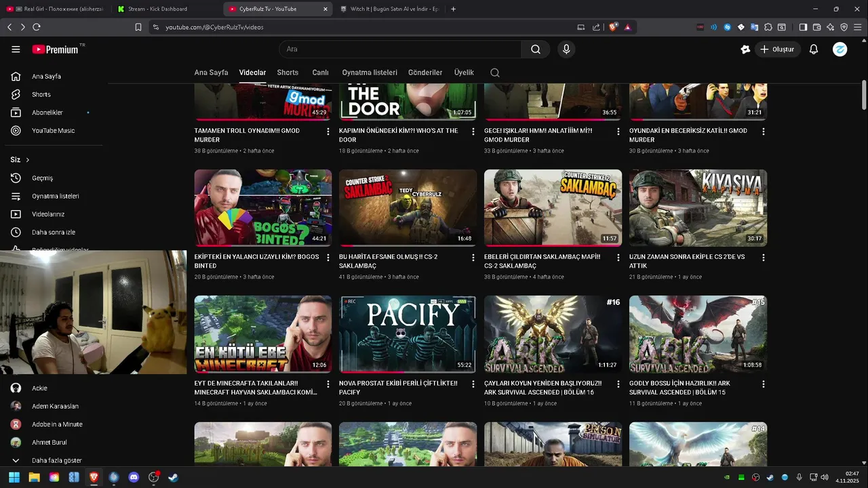Viewport: 868px width, 488px height.
Task: Toggle the browser sidebar panel
Action: click(x=803, y=27)
